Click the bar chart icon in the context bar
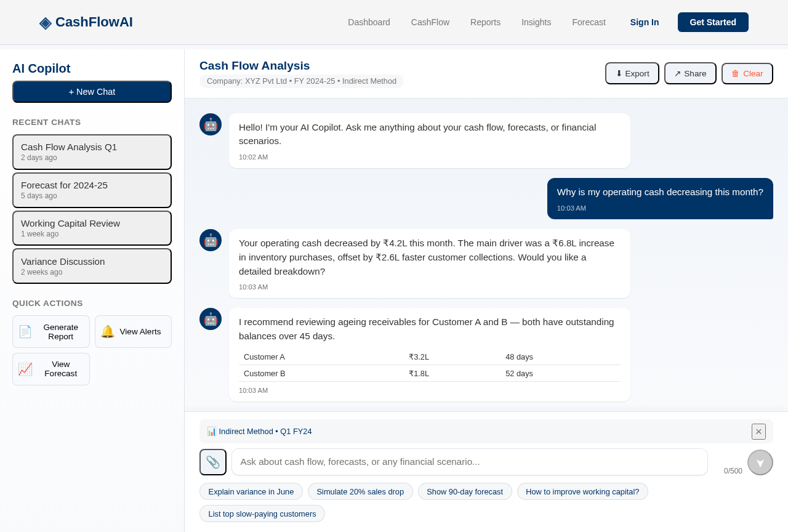 coord(212,431)
